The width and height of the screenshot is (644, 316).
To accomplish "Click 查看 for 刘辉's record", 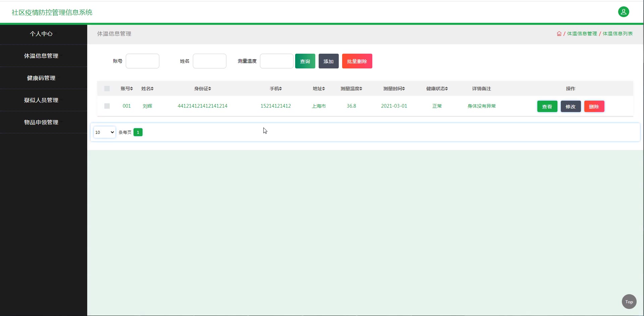I will tap(547, 106).
